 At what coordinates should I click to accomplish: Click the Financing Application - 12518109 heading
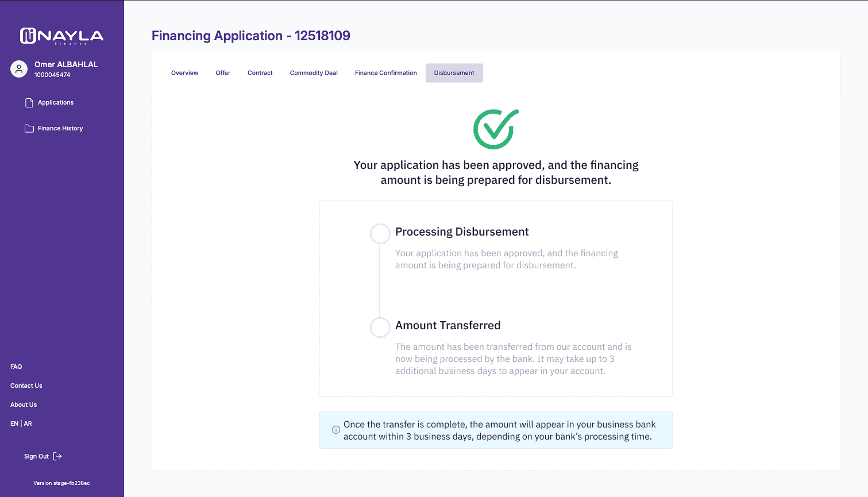[x=251, y=36]
